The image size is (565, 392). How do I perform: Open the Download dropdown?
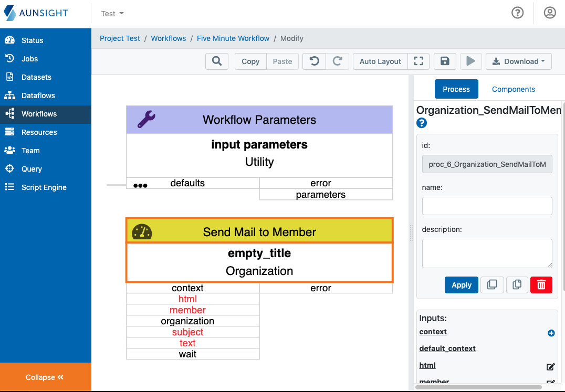pos(518,61)
